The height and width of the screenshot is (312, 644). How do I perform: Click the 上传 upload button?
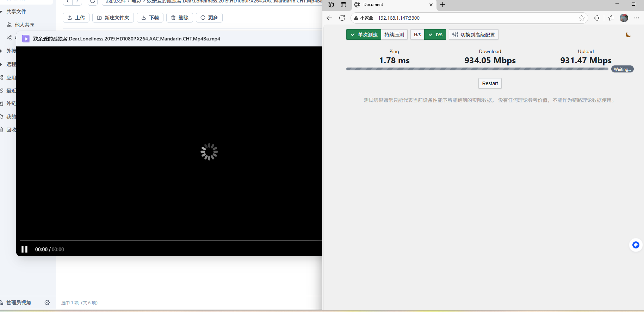coord(76,18)
